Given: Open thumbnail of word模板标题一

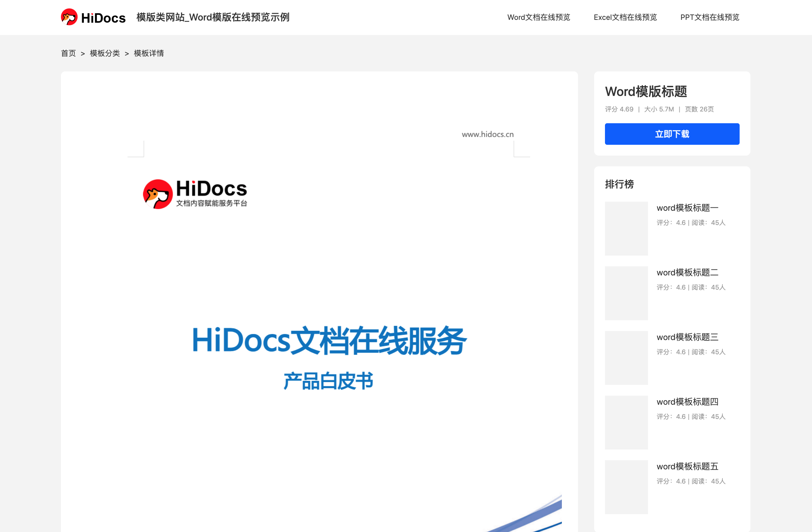Looking at the screenshot, I should coord(626,228).
